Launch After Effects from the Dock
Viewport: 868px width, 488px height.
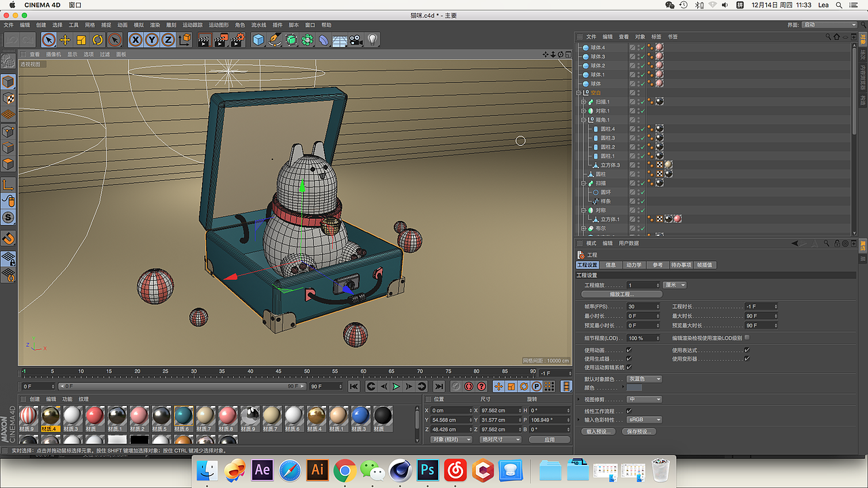(262, 470)
